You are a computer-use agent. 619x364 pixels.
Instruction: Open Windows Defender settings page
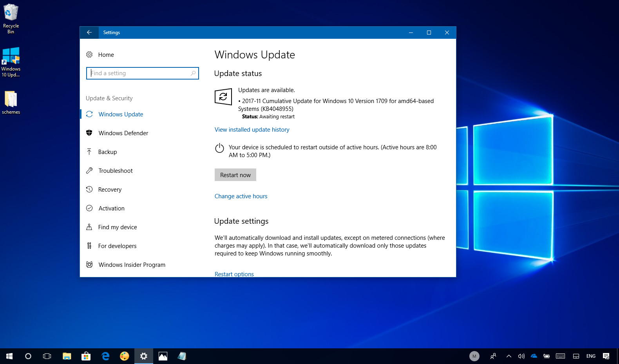pos(123,133)
